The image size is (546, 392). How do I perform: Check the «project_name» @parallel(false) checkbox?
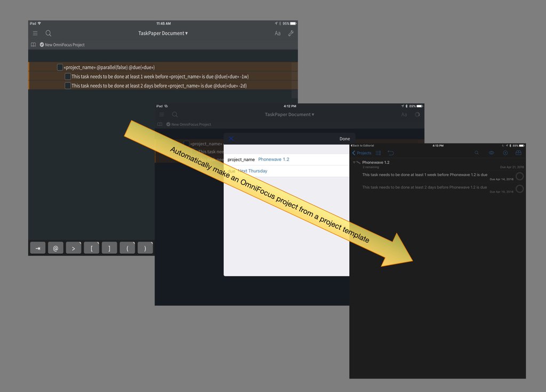[60, 67]
